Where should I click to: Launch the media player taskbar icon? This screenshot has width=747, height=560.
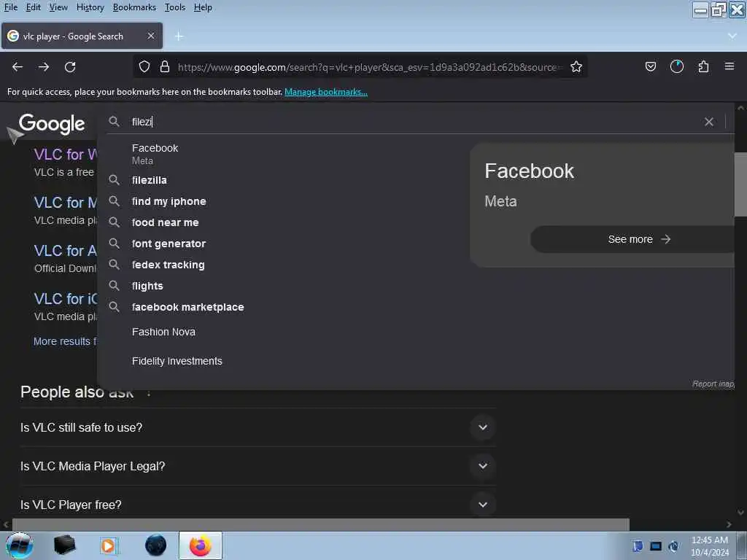(109, 545)
